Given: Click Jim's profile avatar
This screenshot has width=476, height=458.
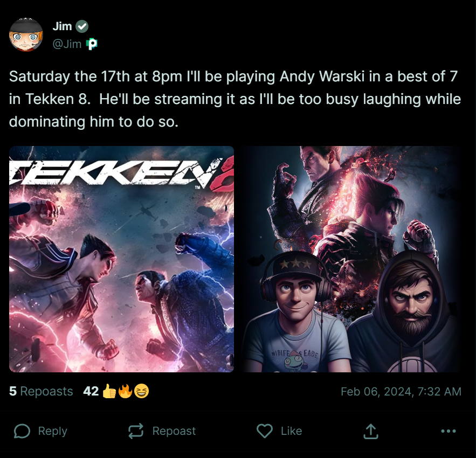Looking at the screenshot, I should (x=26, y=34).
